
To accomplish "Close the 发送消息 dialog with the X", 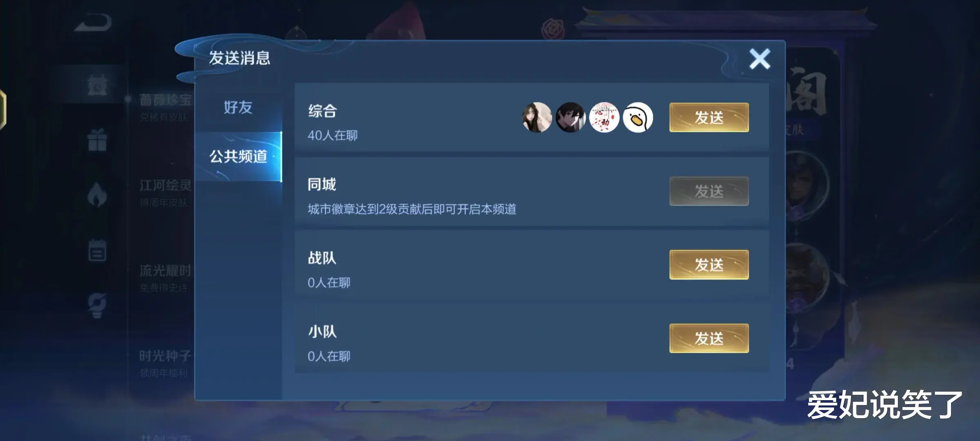I will coord(759,59).
